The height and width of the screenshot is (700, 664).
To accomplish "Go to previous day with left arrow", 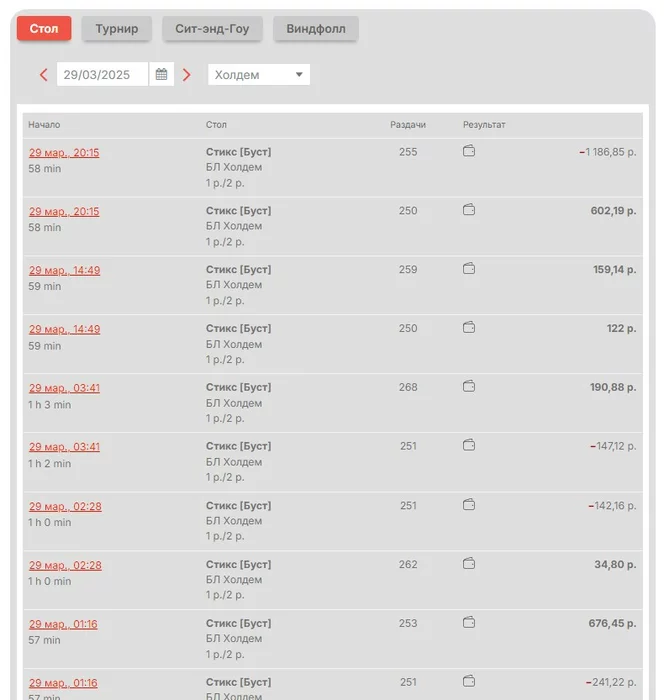I will click(x=43, y=75).
